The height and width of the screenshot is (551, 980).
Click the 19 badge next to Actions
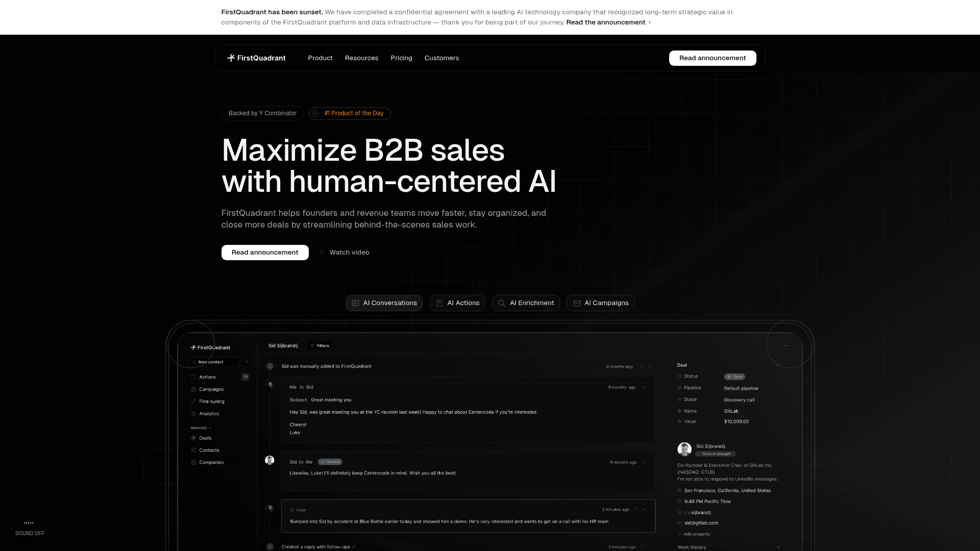pyautogui.click(x=246, y=377)
